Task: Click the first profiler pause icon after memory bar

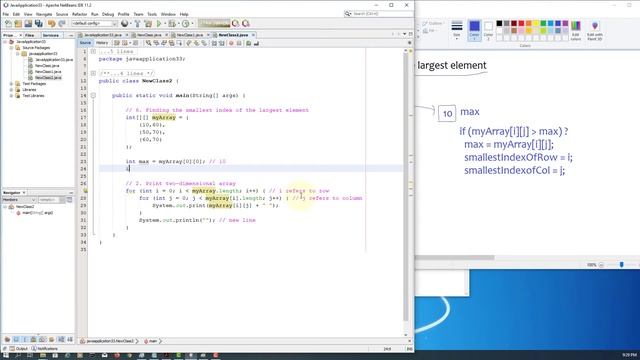Action: 236,24
